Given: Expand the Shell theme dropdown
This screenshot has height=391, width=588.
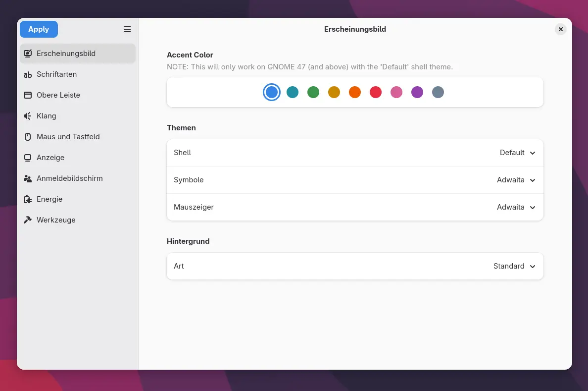Looking at the screenshot, I should point(518,153).
